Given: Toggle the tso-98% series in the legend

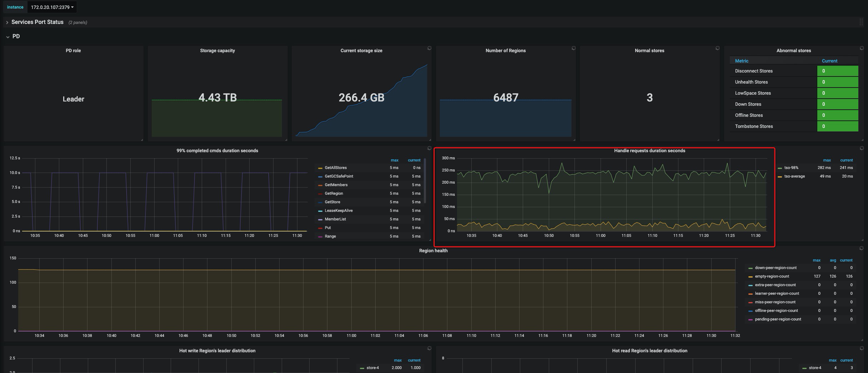Looking at the screenshot, I should pyautogui.click(x=791, y=168).
